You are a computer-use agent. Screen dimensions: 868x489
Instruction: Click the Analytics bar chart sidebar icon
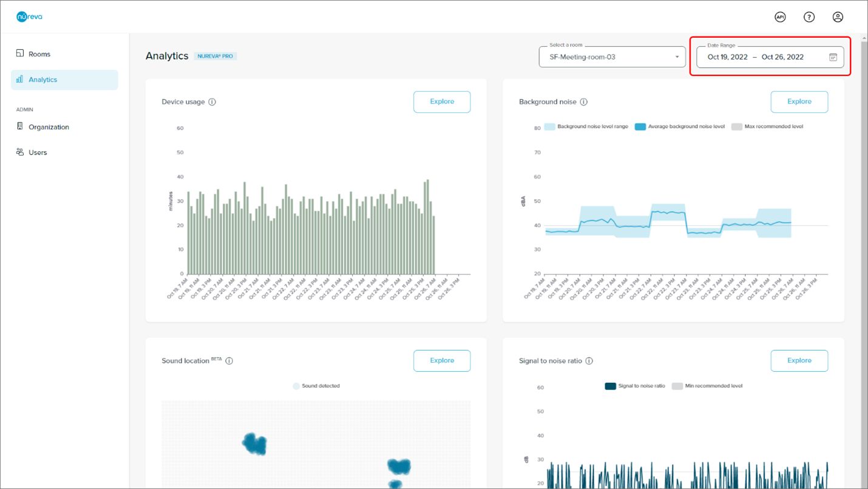20,80
